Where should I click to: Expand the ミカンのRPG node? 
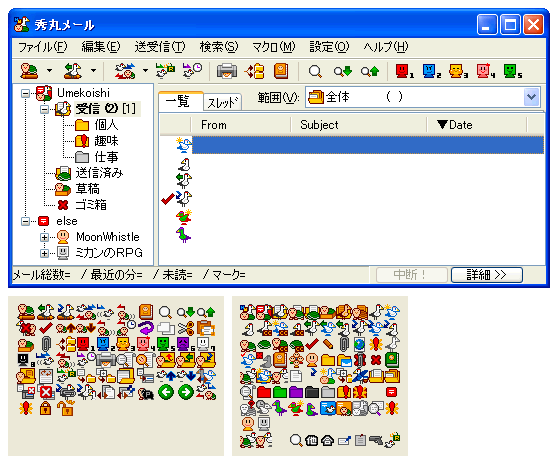pyautogui.click(x=44, y=253)
